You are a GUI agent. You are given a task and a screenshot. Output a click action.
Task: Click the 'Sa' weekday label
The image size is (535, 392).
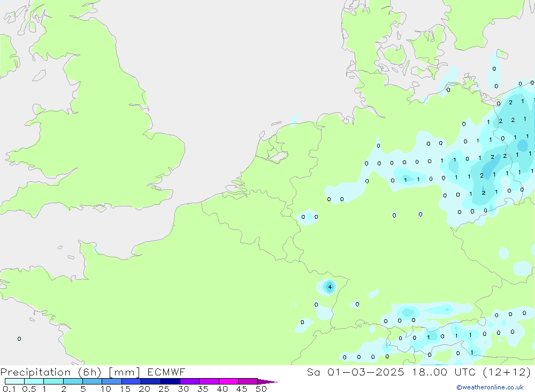click(x=313, y=372)
